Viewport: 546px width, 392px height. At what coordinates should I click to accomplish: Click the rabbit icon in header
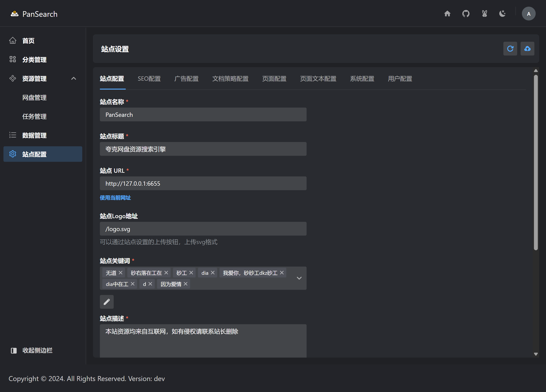(484, 14)
